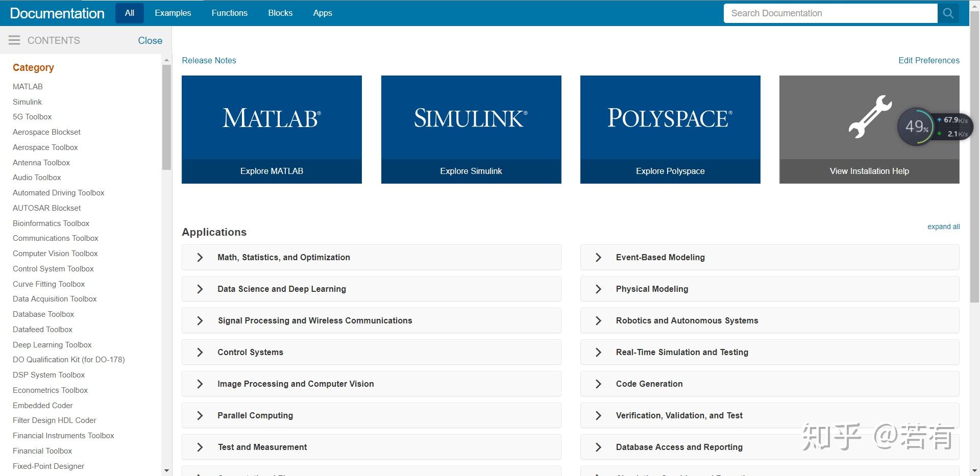This screenshot has width=980, height=476.
Task: Expand the Event-Based Modeling section
Action: pyautogui.click(x=770, y=258)
